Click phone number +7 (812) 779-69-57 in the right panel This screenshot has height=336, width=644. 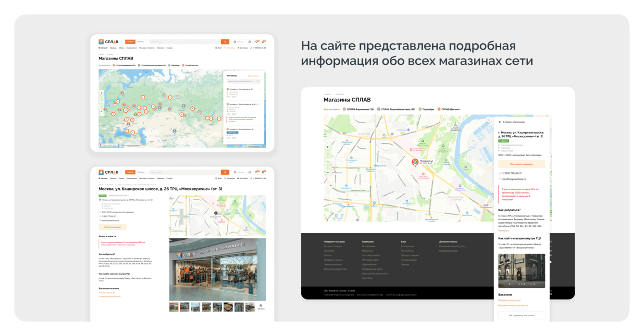(512, 173)
